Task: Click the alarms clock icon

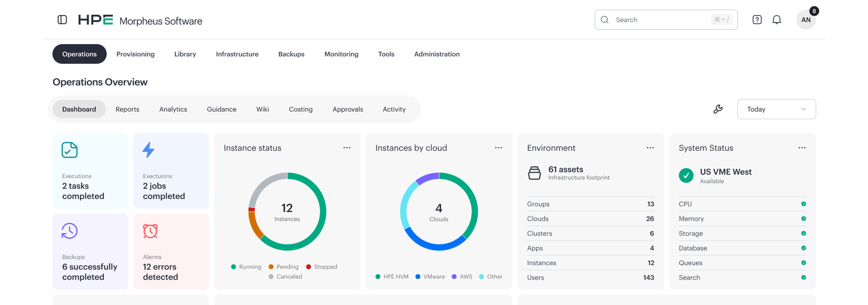Action: pos(150,231)
